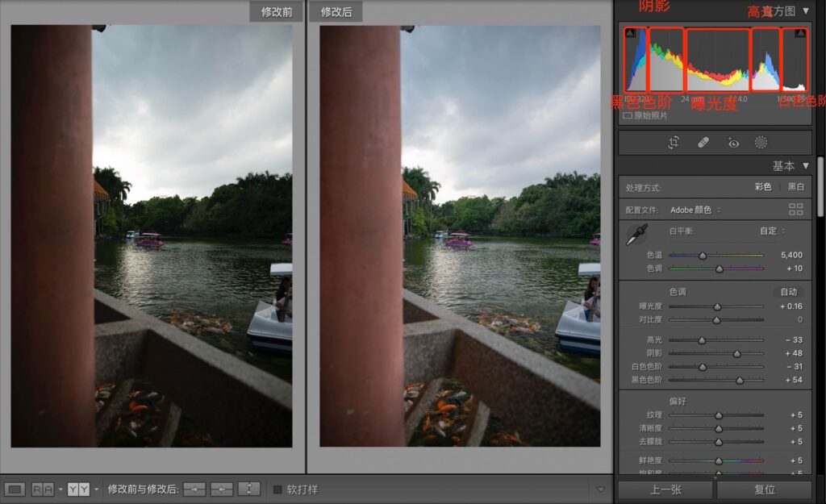Open the 白平衡 自定 preset dropdown
Image resolution: width=826 pixels, height=504 pixels.
771,231
